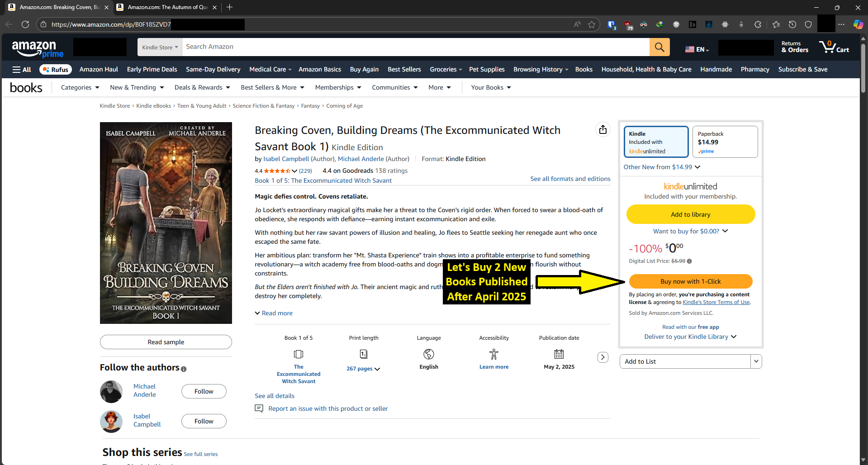The height and width of the screenshot is (465, 868).
Task: Select the Paperback $14.99 format option
Action: point(724,141)
